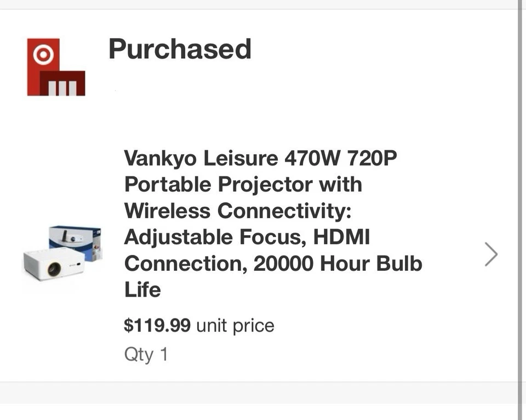
Task: Select the 20000 Hour Bulb Life text
Action: (274, 263)
